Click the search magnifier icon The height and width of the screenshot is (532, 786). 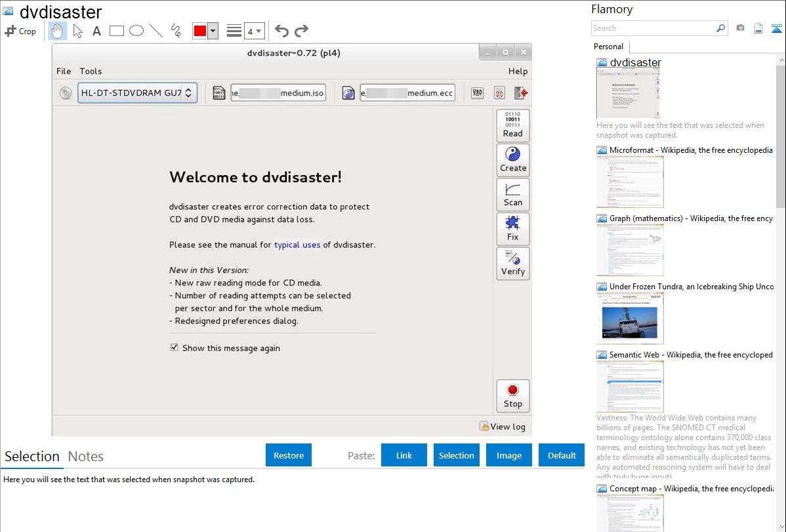pyautogui.click(x=721, y=28)
